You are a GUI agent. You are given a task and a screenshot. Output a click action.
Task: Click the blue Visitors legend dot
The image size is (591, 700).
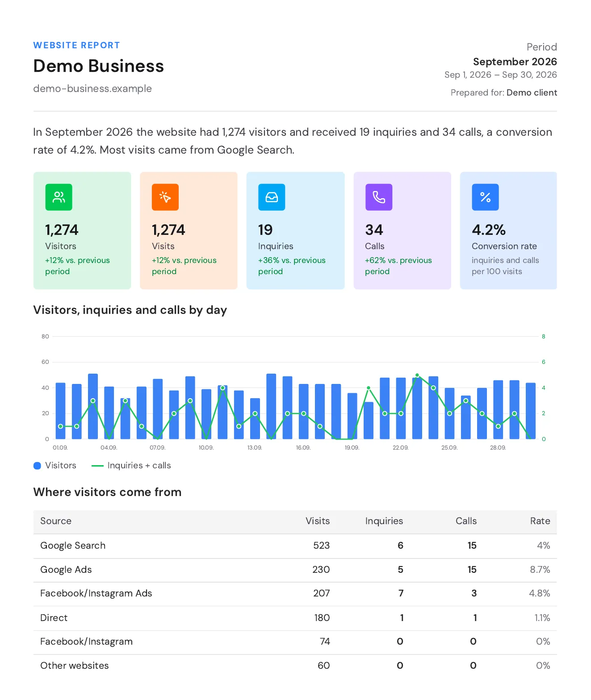click(38, 466)
